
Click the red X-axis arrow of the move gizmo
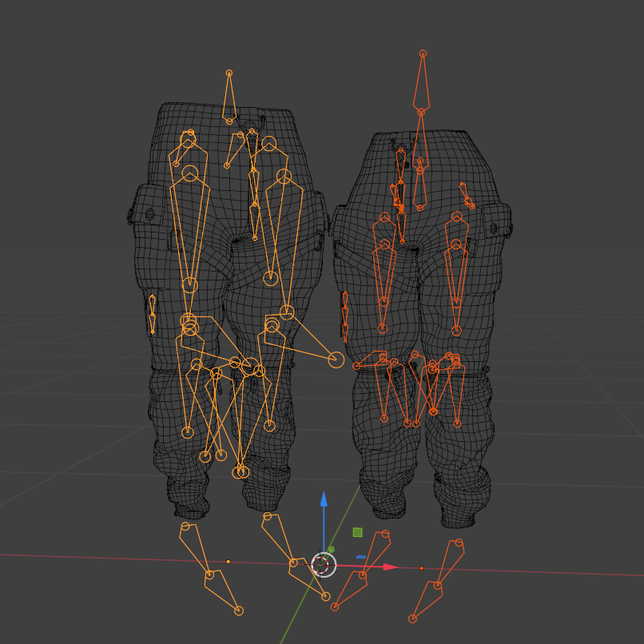pos(390,566)
